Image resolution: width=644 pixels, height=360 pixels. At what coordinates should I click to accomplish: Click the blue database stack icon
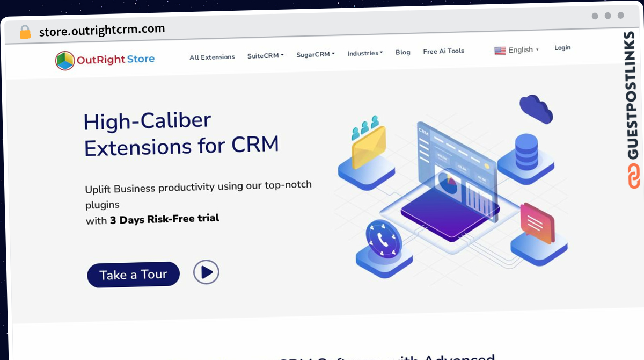click(526, 152)
